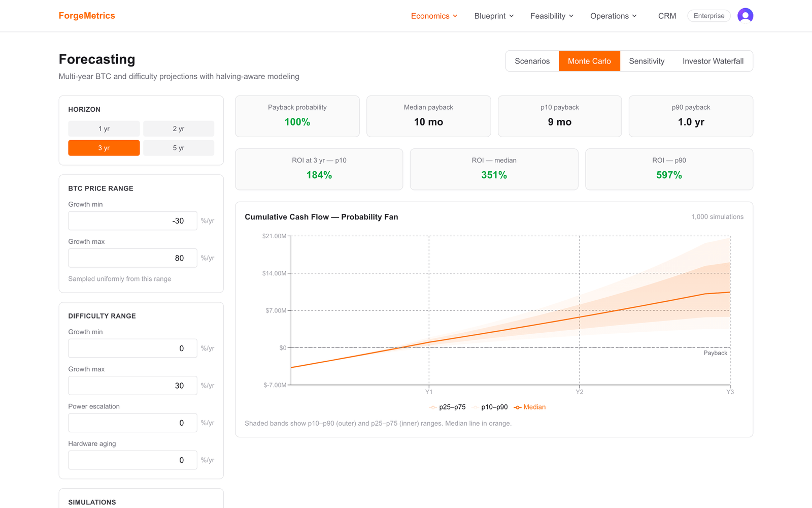This screenshot has height=508, width=812.
Task: Expand the Blueprint dropdown menu
Action: pyautogui.click(x=494, y=16)
